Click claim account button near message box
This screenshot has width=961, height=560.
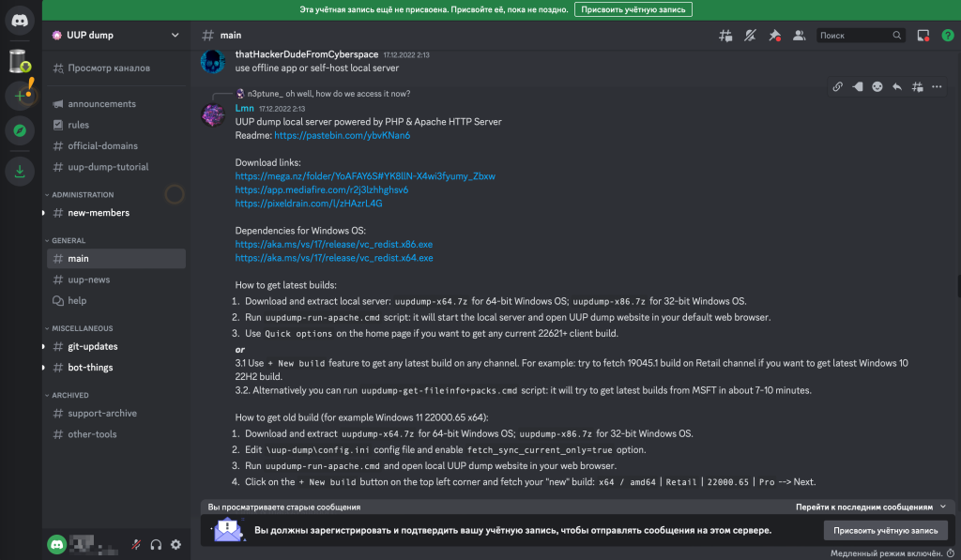886,531
